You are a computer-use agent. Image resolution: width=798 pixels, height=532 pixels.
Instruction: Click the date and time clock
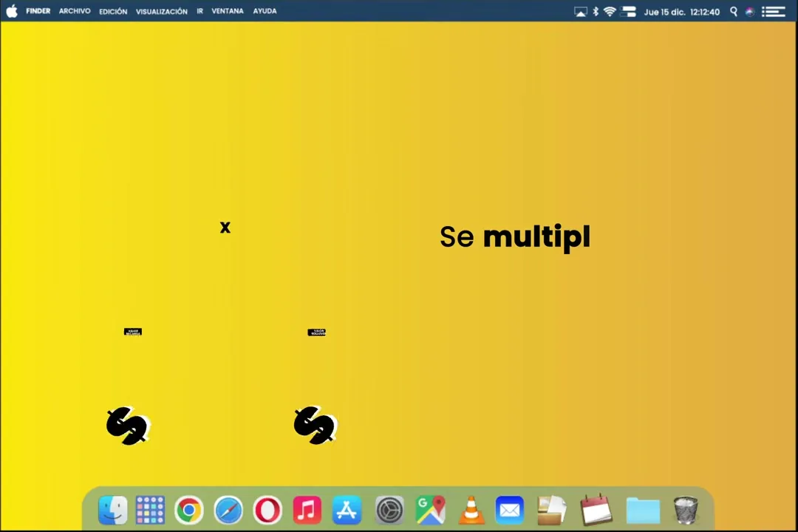(x=681, y=12)
